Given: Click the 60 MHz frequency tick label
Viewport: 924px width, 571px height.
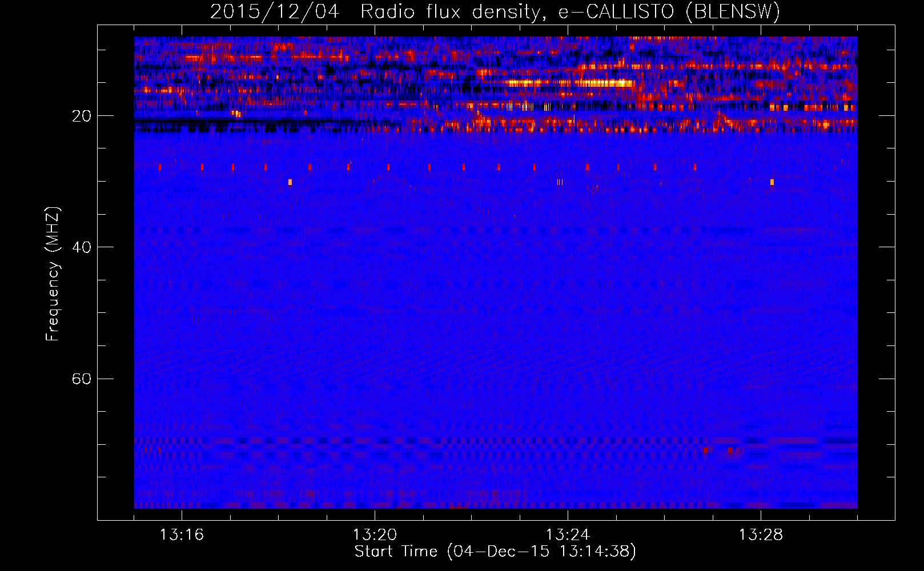Looking at the screenshot, I should tap(82, 379).
